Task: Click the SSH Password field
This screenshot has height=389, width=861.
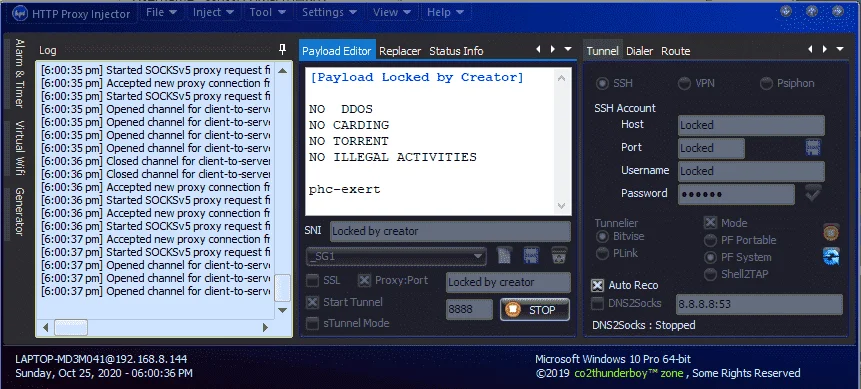Action: pyautogui.click(x=736, y=194)
